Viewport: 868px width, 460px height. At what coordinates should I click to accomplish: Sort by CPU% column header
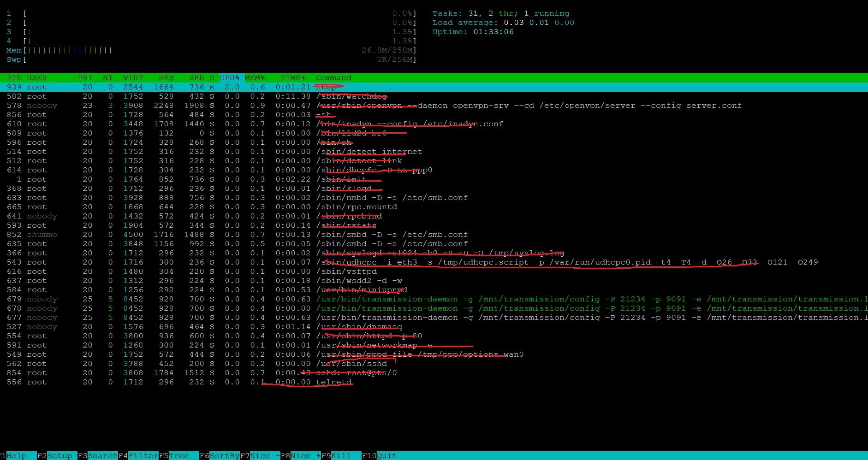click(230, 78)
